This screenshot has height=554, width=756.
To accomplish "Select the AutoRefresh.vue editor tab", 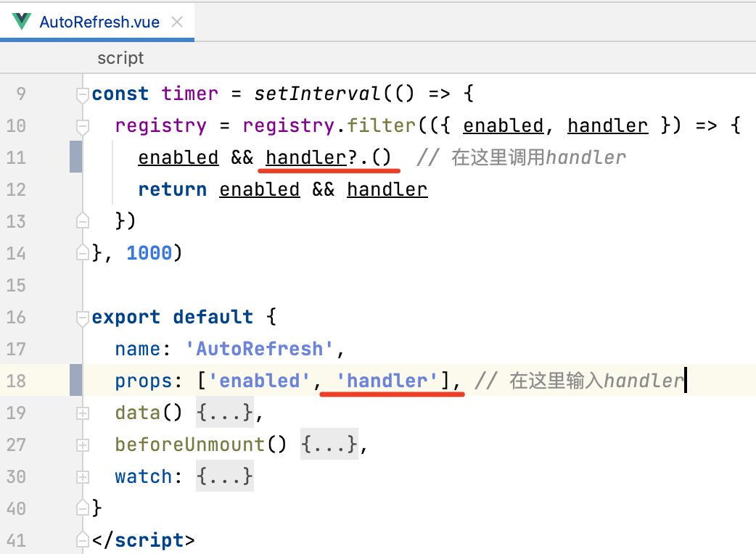I will click(x=99, y=22).
